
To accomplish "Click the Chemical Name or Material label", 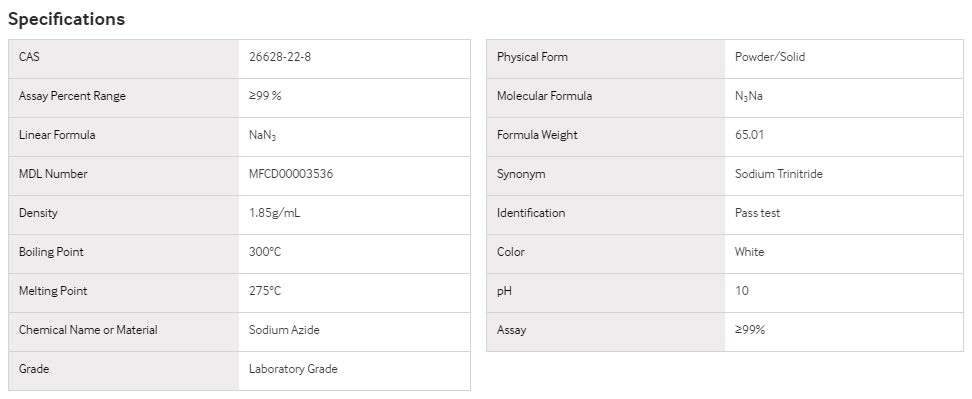I will (88, 330).
